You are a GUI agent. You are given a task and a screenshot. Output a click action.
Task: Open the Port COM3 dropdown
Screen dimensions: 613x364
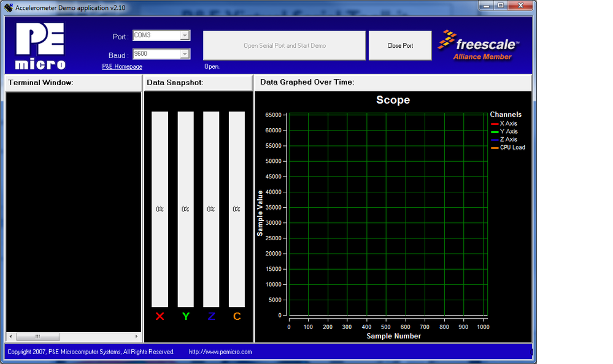click(185, 35)
